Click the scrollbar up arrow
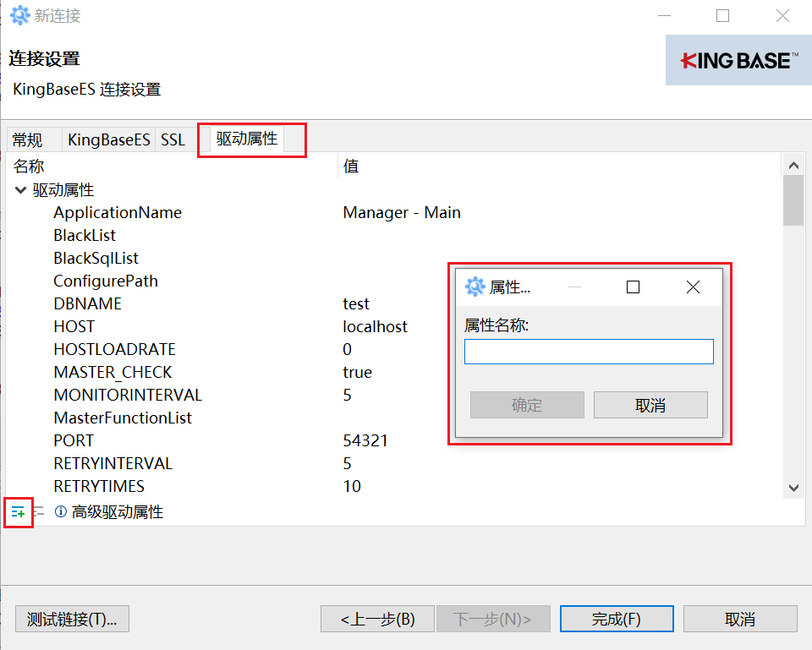Image resolution: width=812 pixels, height=650 pixels. pyautogui.click(x=794, y=164)
